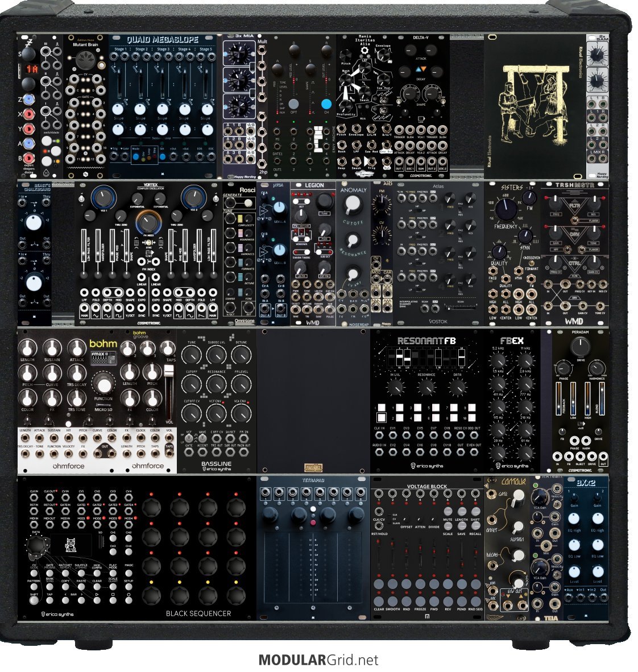Flip the VCF toggle switch on Bassline
The height and width of the screenshot is (672, 638).
(188, 439)
